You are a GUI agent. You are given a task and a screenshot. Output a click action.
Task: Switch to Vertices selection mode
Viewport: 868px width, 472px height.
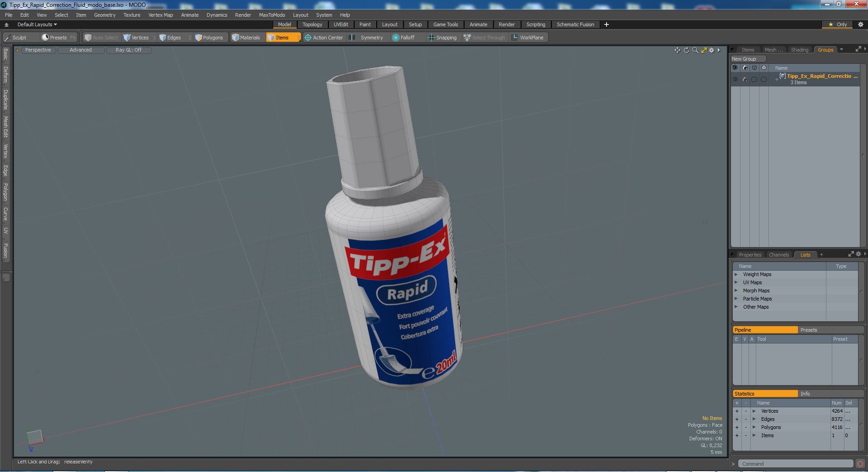(139, 38)
